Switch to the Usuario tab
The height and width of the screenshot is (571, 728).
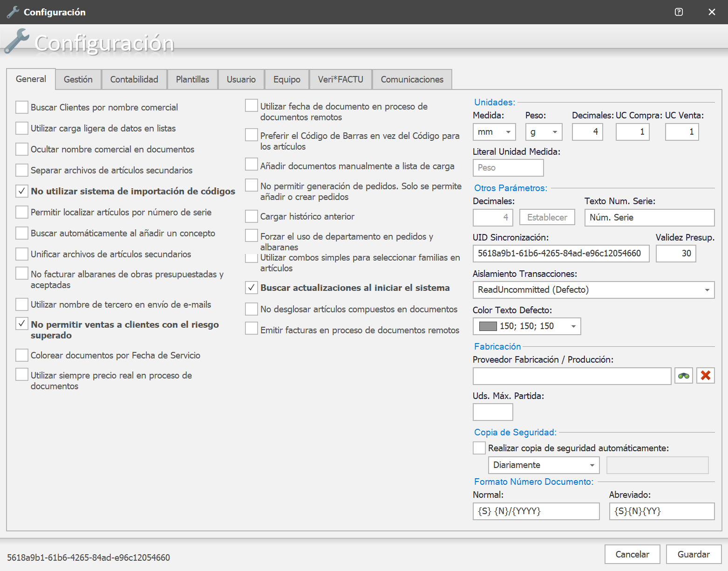click(241, 80)
